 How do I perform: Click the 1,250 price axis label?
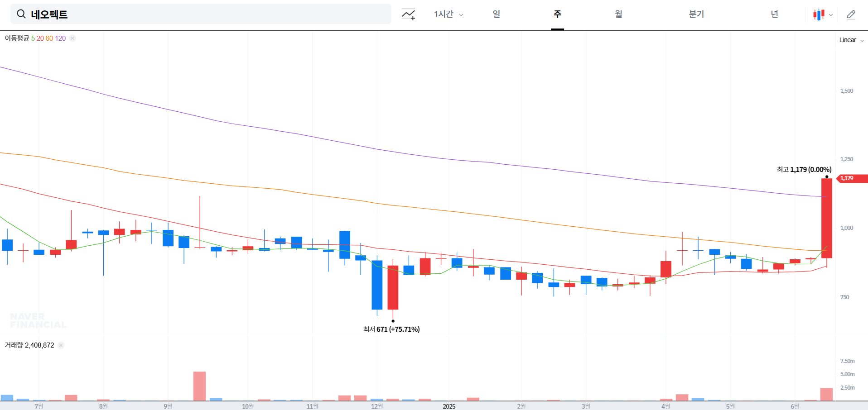tap(847, 159)
